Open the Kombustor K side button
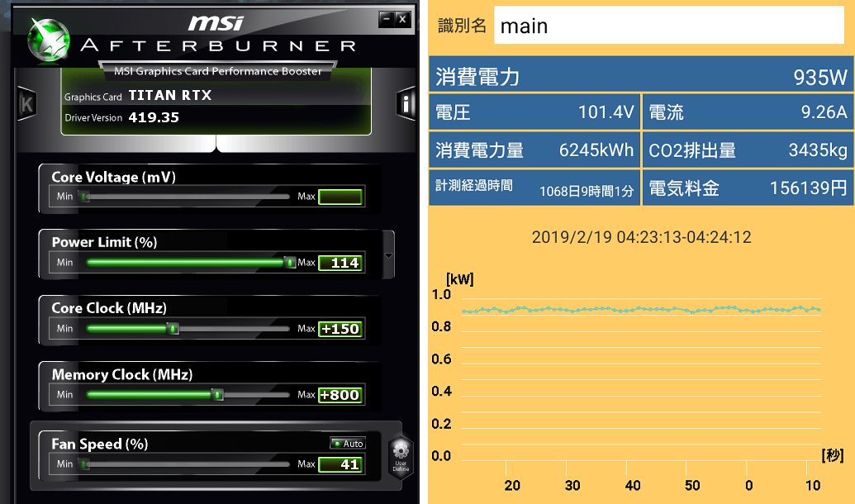This screenshot has height=504, width=855. (x=26, y=103)
